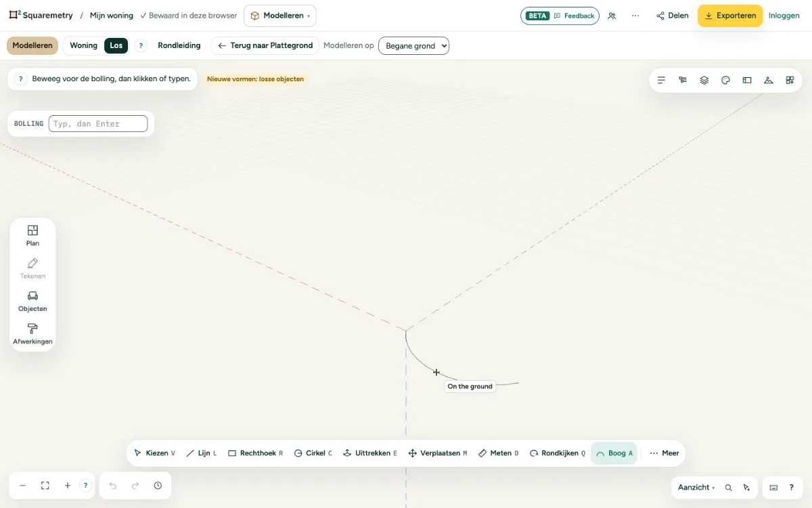The width and height of the screenshot is (812, 508).
Task: Select the Boog arc tool
Action: tap(614, 453)
